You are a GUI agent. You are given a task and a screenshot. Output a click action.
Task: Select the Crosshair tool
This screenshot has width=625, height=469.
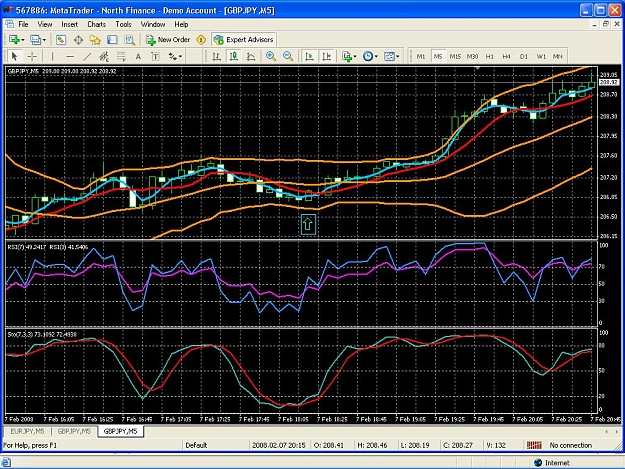32,57
